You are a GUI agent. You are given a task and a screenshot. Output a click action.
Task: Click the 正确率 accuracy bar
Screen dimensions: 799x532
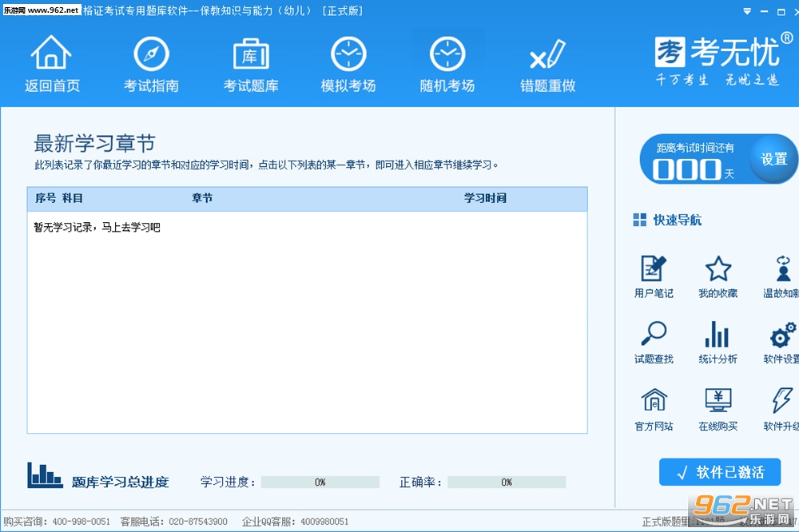[x=507, y=482]
